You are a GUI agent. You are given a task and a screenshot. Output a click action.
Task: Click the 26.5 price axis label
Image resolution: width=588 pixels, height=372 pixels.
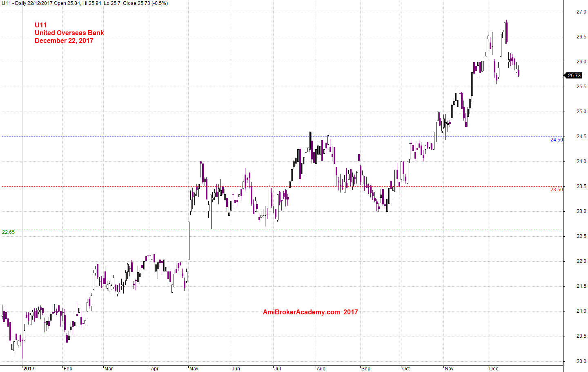click(581, 37)
